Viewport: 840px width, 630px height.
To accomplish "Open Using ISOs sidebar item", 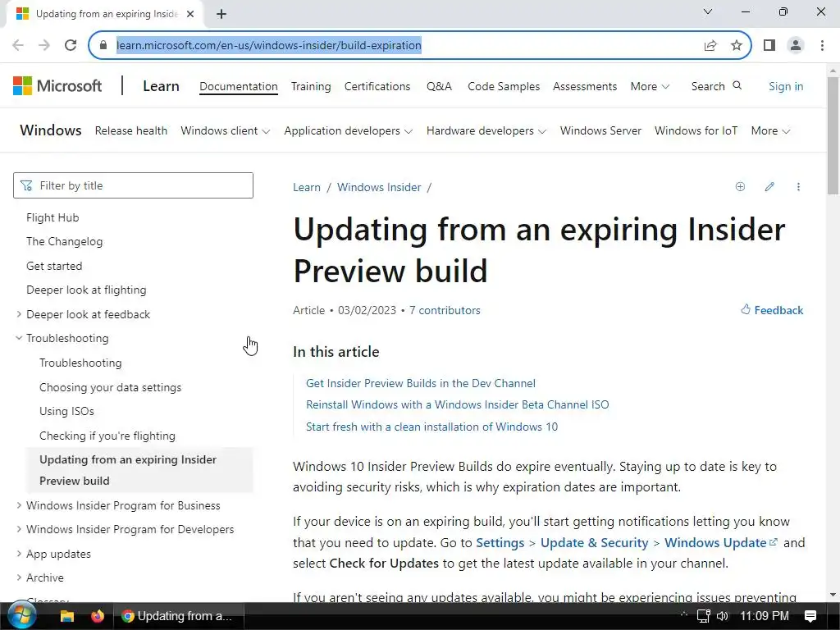I will (66, 412).
